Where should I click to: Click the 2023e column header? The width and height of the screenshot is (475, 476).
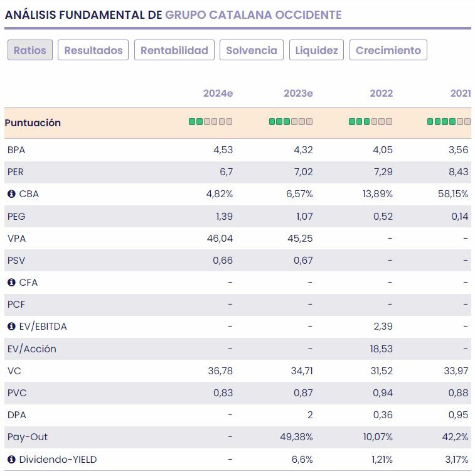coord(298,94)
